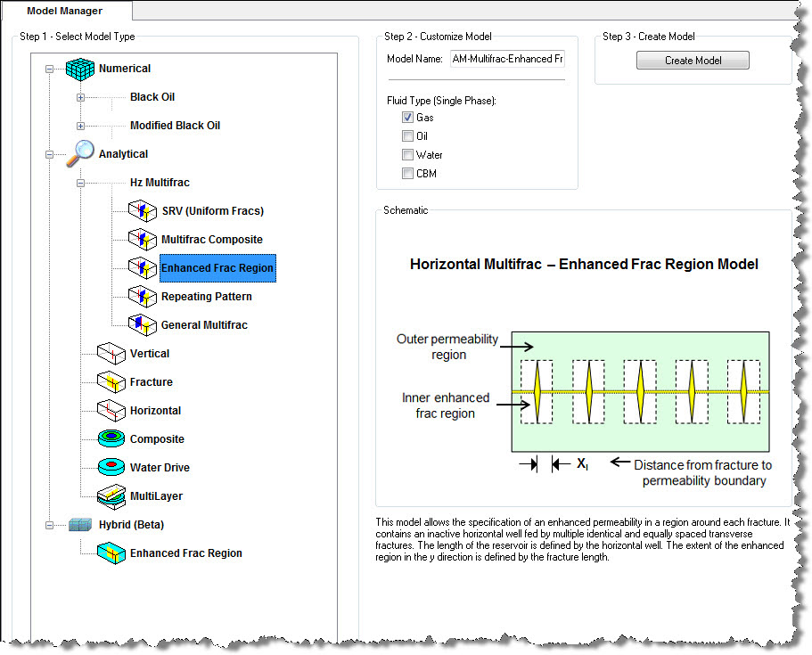Screen dimensions: 812x655
Task: Select the Vertical model tree item
Action: pyautogui.click(x=149, y=354)
